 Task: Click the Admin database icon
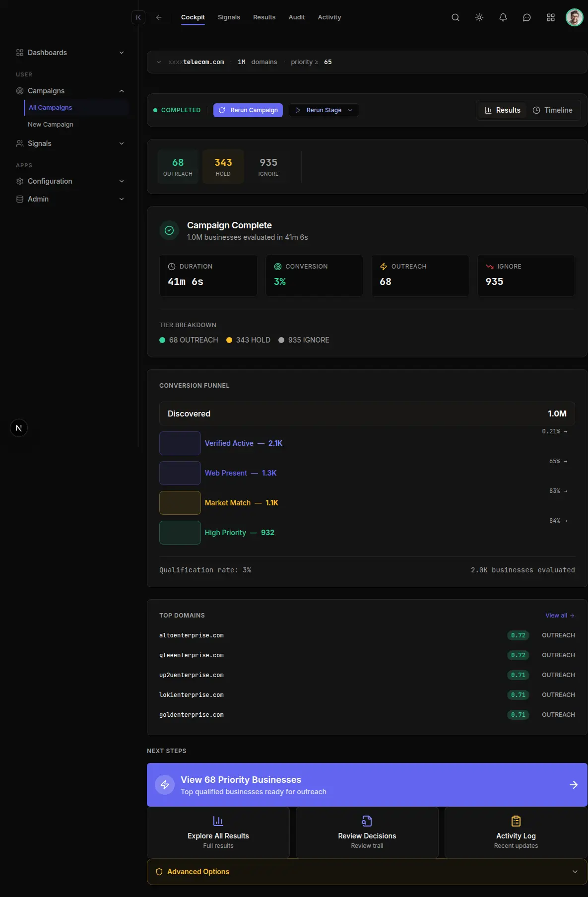click(x=20, y=199)
